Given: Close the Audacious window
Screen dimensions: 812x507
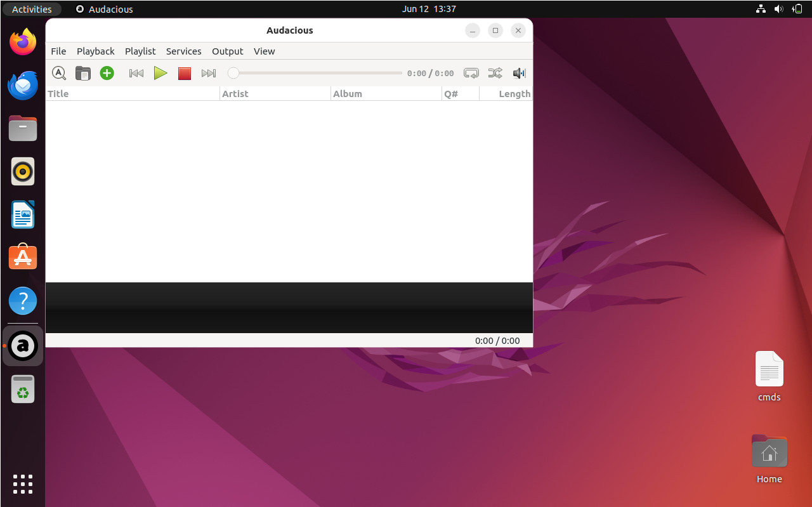Looking at the screenshot, I should [x=518, y=30].
